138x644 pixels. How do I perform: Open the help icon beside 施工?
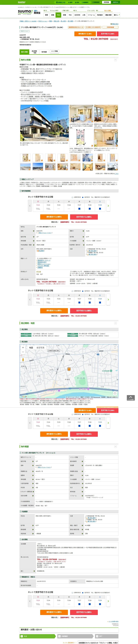34,571
